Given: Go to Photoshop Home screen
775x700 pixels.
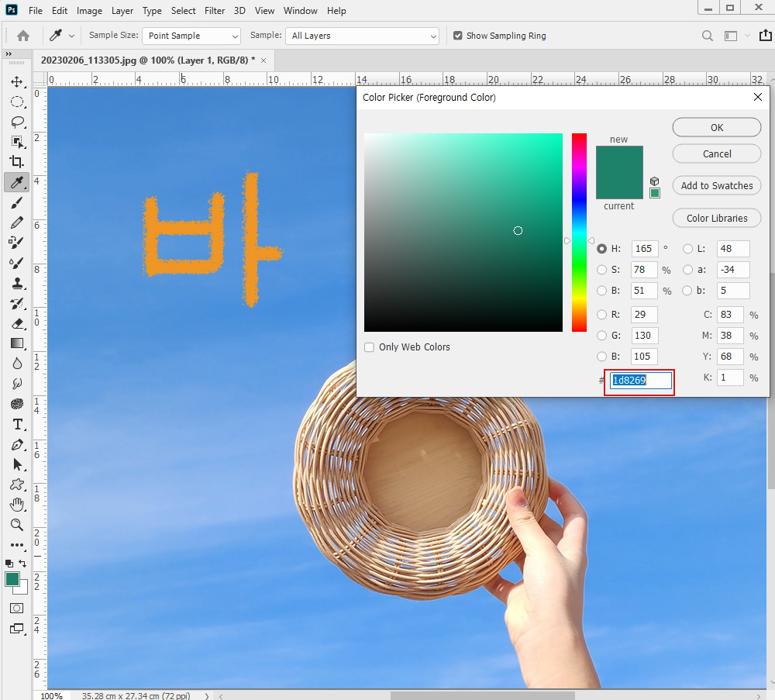Looking at the screenshot, I should (x=22, y=36).
